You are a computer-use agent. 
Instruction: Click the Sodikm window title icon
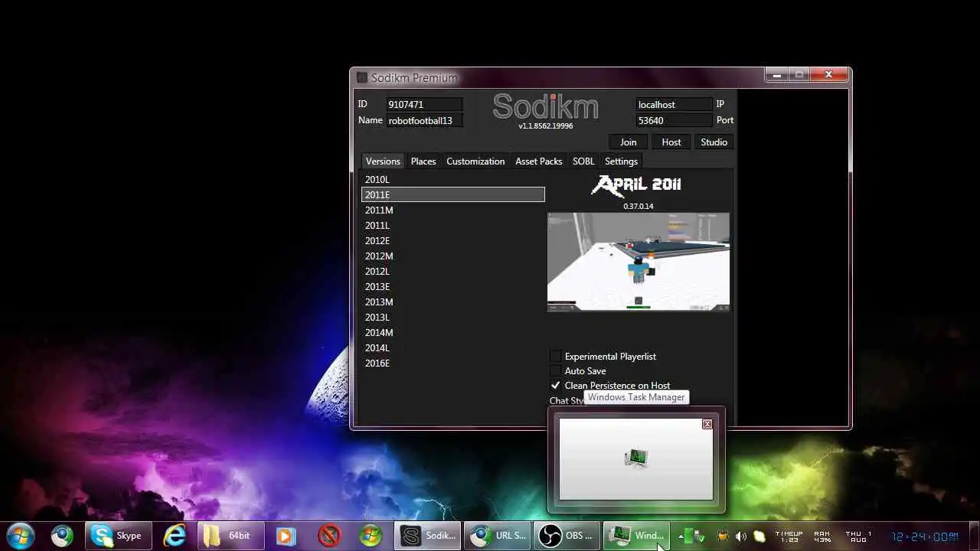tap(363, 77)
